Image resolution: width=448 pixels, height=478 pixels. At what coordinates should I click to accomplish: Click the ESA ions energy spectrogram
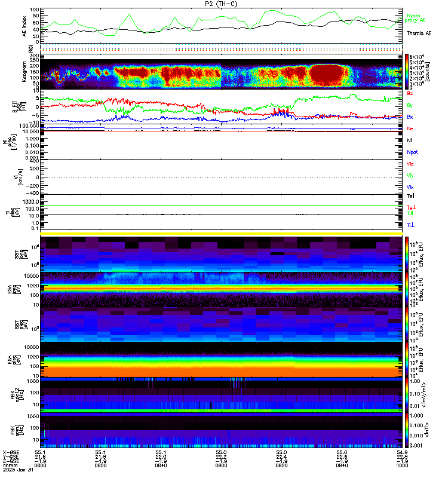tap(221, 289)
